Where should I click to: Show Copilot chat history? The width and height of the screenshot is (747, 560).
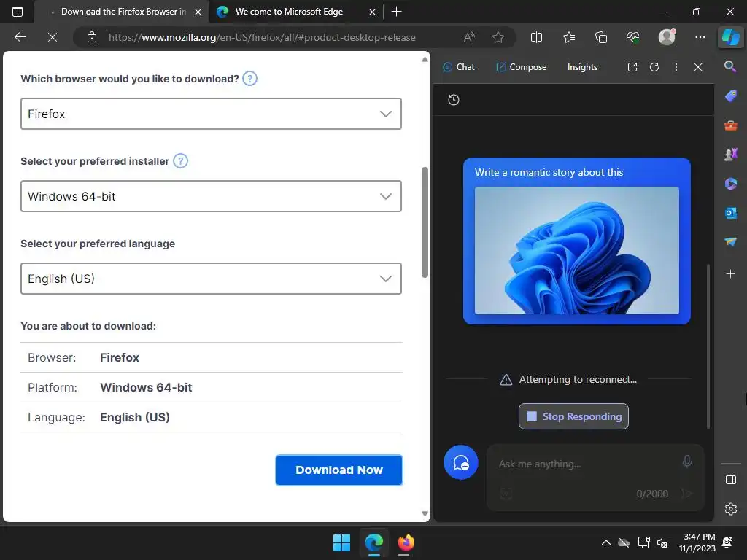(454, 99)
